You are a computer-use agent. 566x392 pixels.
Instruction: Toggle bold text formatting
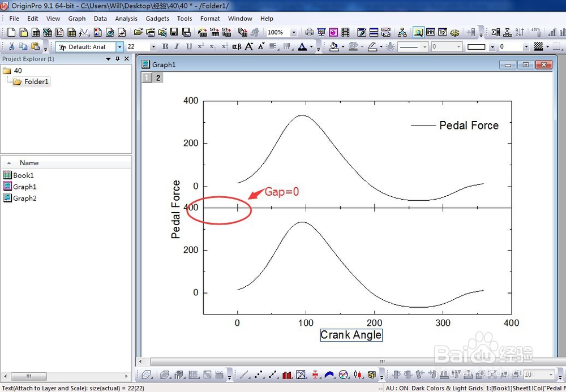(x=165, y=46)
